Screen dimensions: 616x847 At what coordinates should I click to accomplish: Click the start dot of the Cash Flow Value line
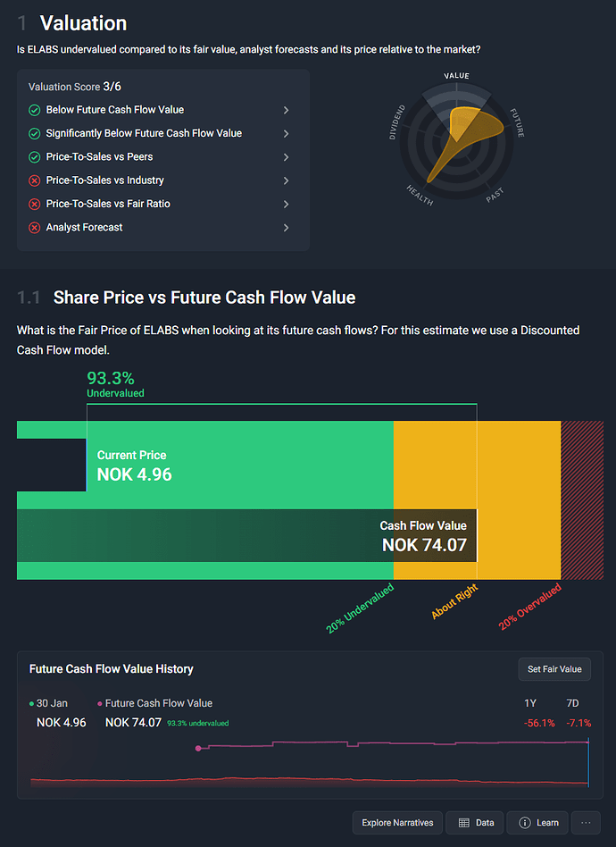point(198,749)
